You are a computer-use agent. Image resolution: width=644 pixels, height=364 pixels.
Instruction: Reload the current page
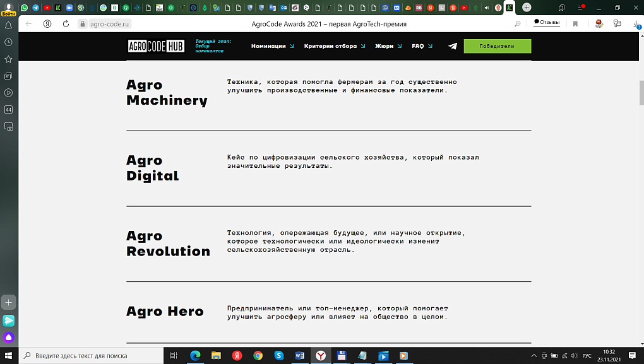(66, 24)
